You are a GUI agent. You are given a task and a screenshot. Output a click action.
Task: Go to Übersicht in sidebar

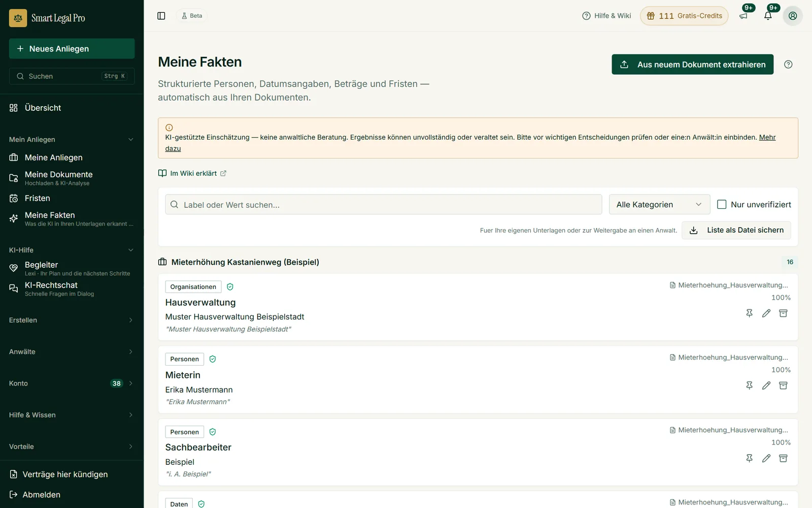pyautogui.click(x=72, y=108)
